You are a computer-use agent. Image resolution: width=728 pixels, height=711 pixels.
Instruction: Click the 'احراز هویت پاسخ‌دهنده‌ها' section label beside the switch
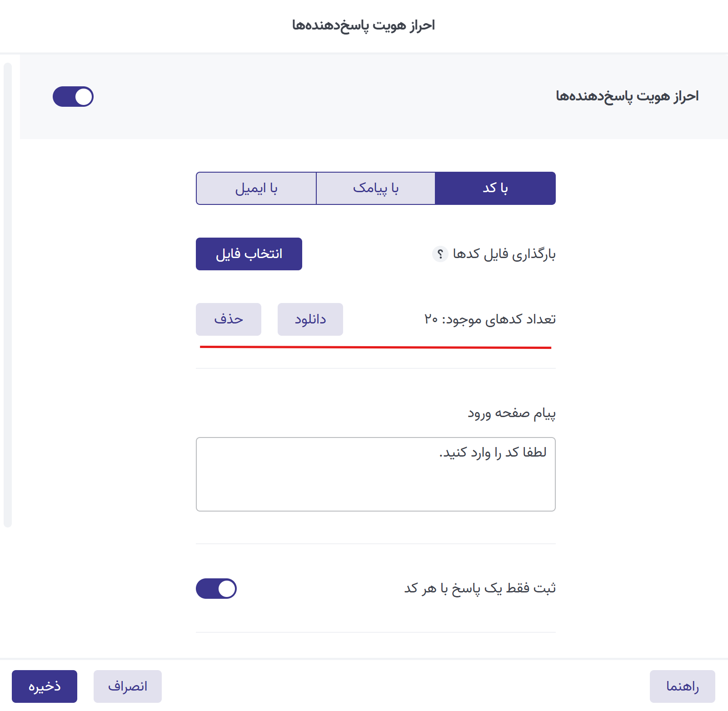point(627,96)
